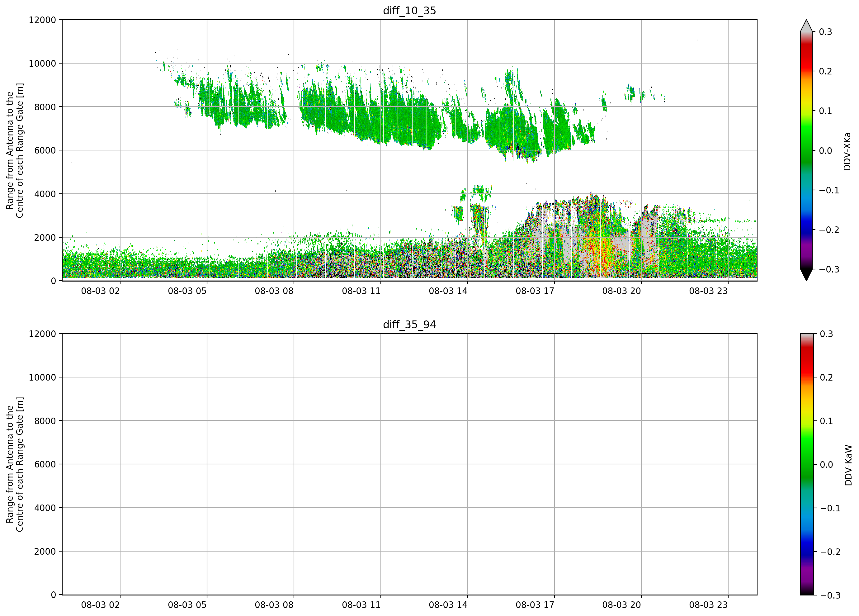Click the yellow-orange precipitation core near 19h
The image size is (859, 616).
click(x=602, y=252)
